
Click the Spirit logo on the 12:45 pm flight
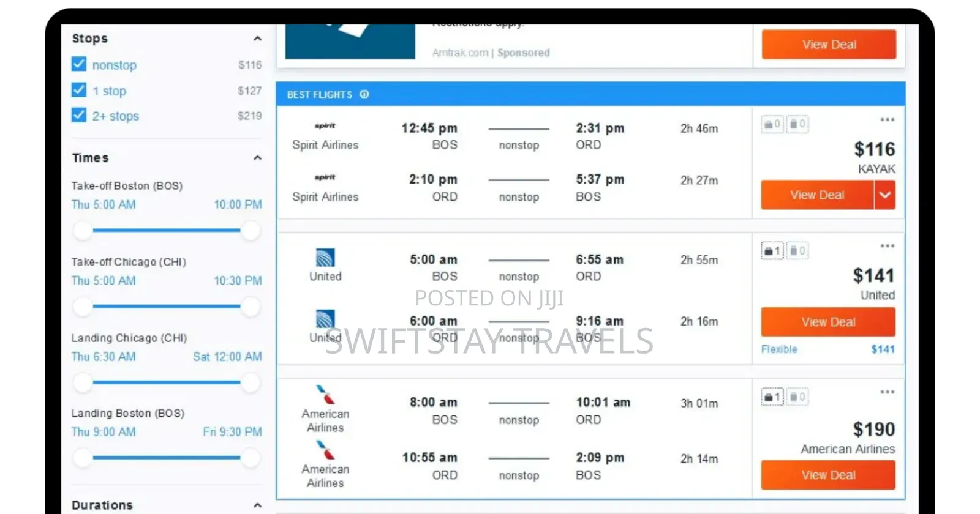tap(325, 126)
